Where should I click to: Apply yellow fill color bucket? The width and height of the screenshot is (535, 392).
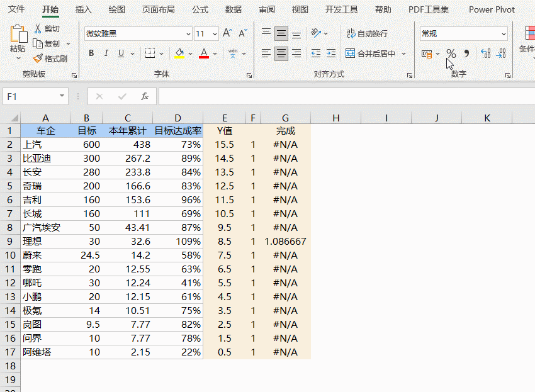click(179, 53)
